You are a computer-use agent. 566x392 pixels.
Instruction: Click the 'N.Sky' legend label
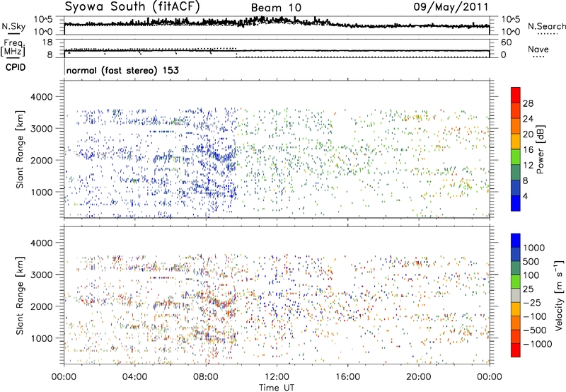13,26
